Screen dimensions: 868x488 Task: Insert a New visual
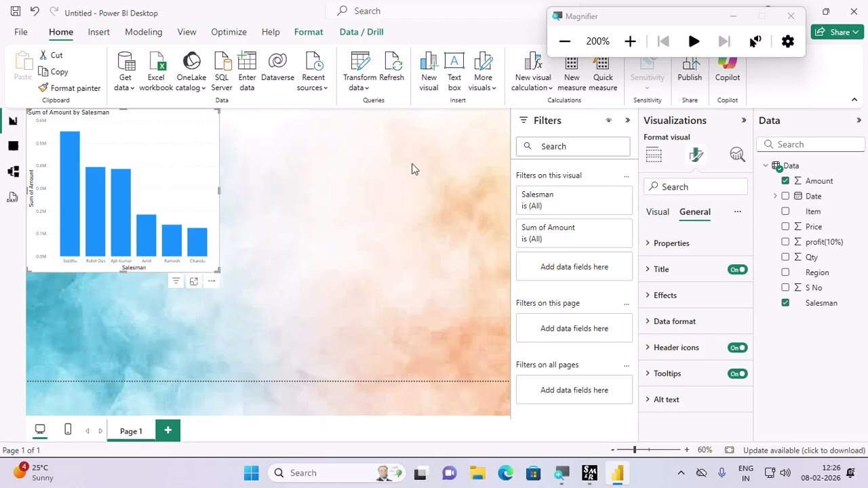429,71
